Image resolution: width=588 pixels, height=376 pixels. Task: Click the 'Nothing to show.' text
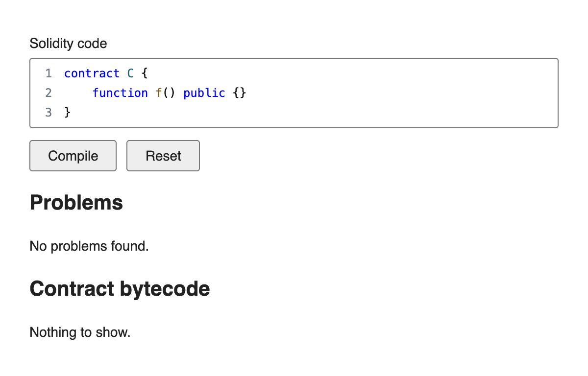tap(80, 332)
